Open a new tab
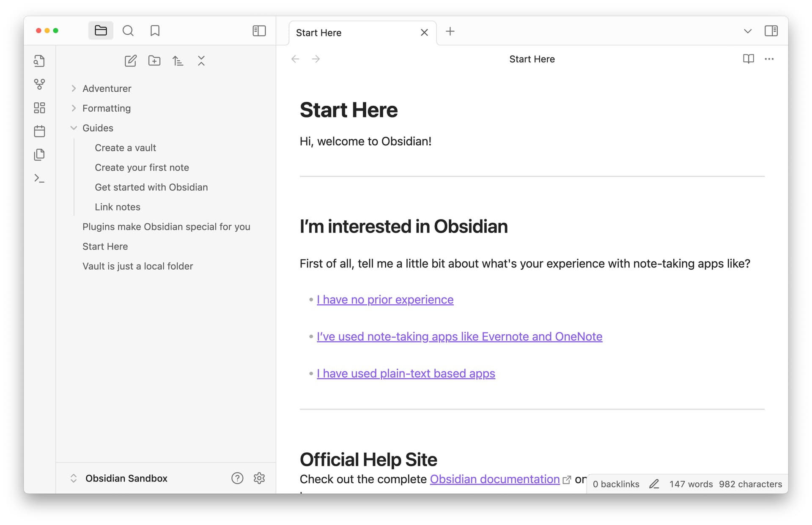 point(450,31)
